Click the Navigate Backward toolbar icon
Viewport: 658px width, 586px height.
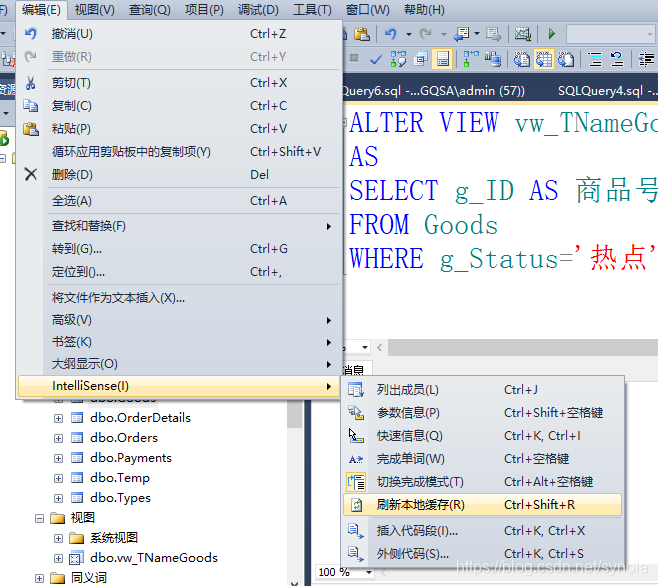pos(461,34)
